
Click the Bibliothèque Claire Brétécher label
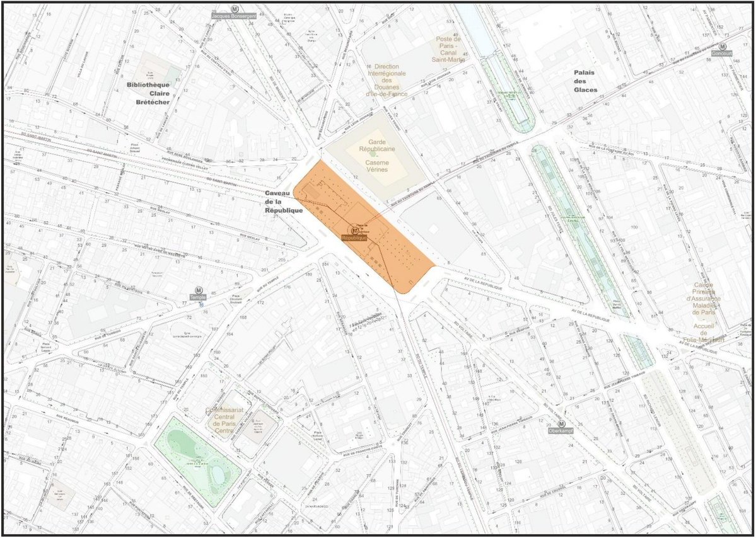click(148, 94)
